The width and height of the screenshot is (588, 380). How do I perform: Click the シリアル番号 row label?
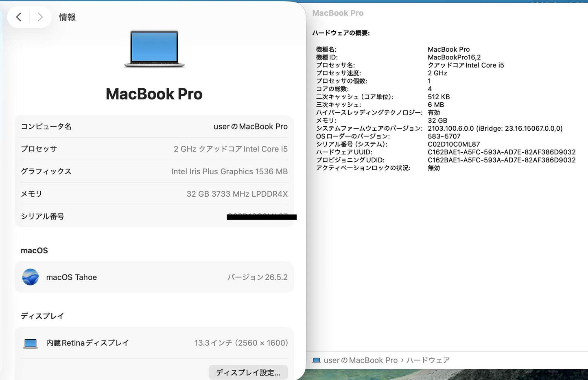click(43, 216)
